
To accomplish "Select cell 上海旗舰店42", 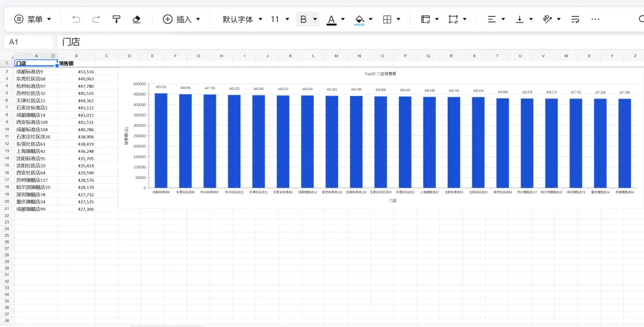I will pos(36,151).
